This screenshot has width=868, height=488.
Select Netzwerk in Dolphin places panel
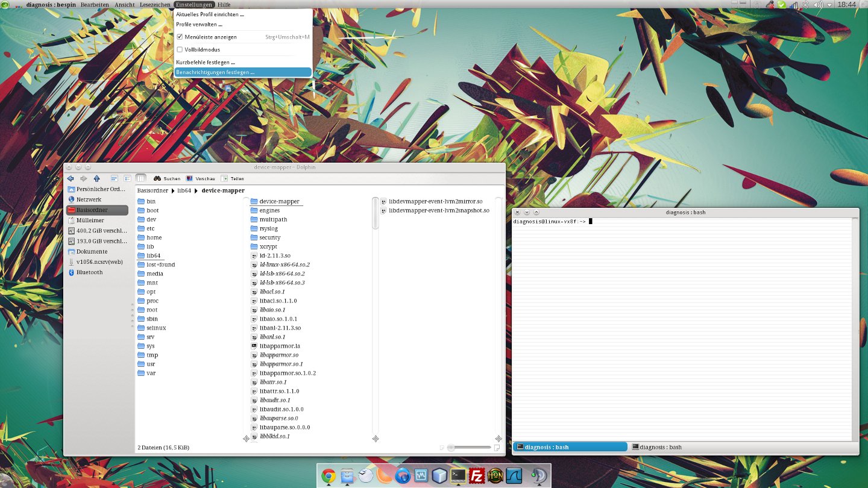[97, 199]
